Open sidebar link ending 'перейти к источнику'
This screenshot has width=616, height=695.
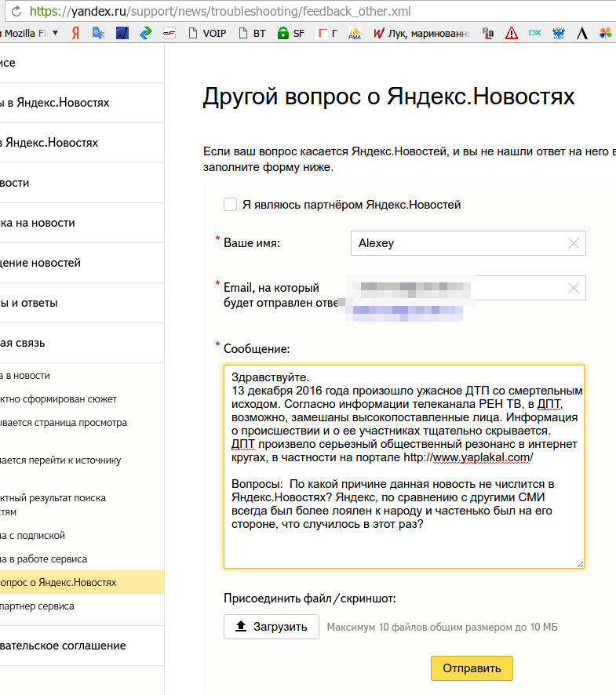coord(60,460)
